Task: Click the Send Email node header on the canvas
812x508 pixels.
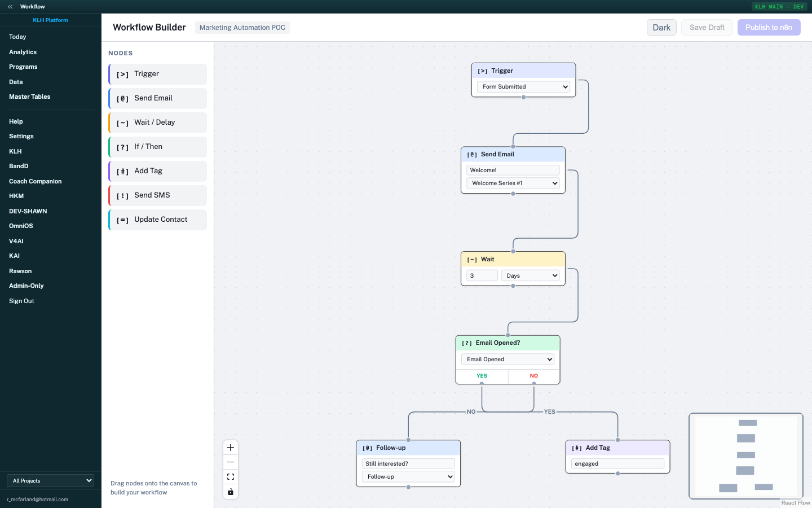Action: click(513, 154)
